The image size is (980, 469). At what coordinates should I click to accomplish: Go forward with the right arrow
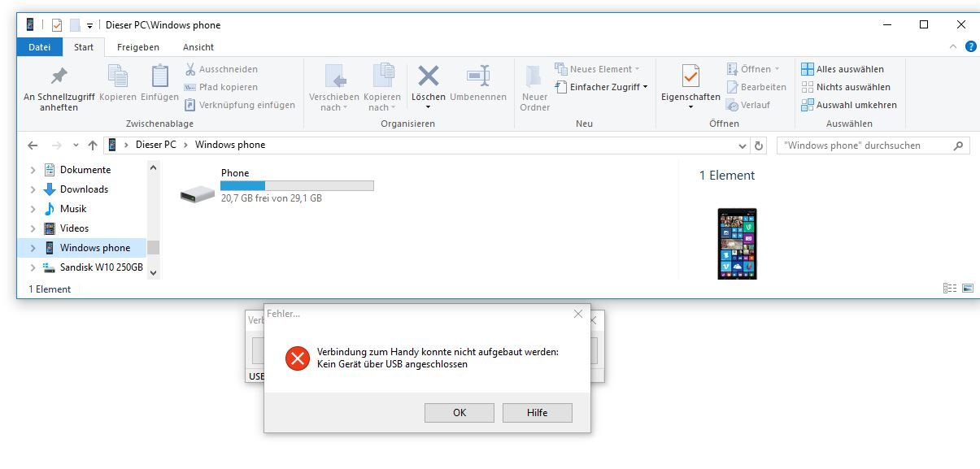click(56, 145)
